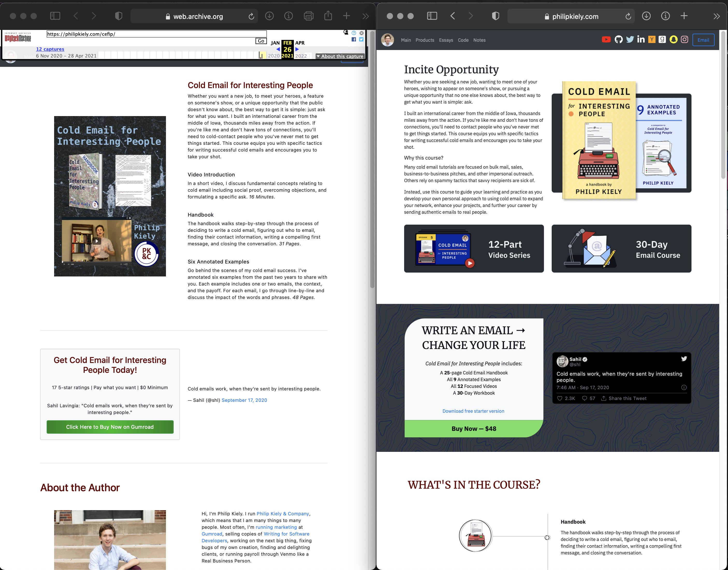Expand toolbar overflow chevrons in the right window
This screenshot has height=570, width=728.
pyautogui.click(x=716, y=16)
